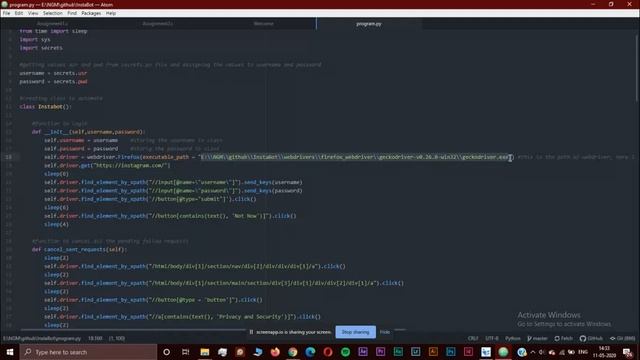Image resolution: width=640 pixels, height=360 pixels.
Task: Change the CRLF line ending setting
Action: point(473,338)
